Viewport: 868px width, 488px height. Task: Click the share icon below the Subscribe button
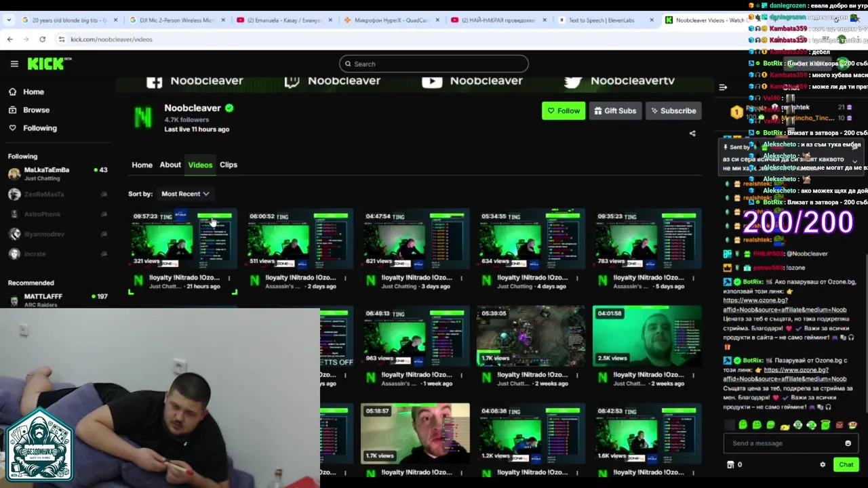(x=692, y=134)
